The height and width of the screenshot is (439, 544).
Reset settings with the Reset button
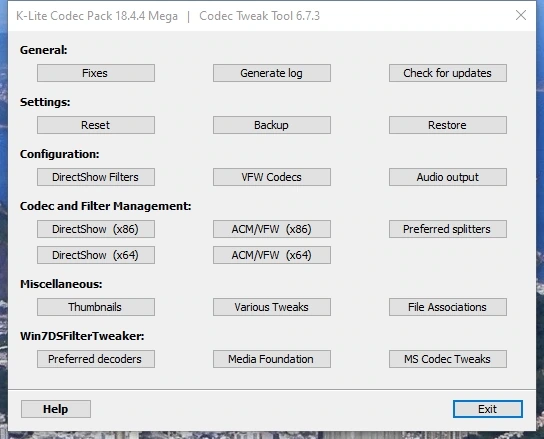click(x=96, y=125)
